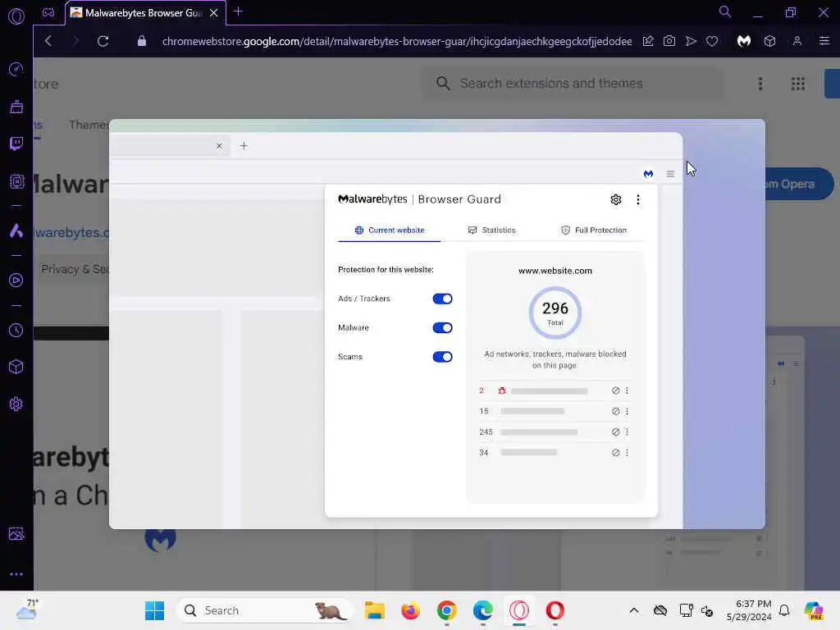The image size is (840, 630).
Task: Select the Current website tab
Action: pyautogui.click(x=390, y=231)
